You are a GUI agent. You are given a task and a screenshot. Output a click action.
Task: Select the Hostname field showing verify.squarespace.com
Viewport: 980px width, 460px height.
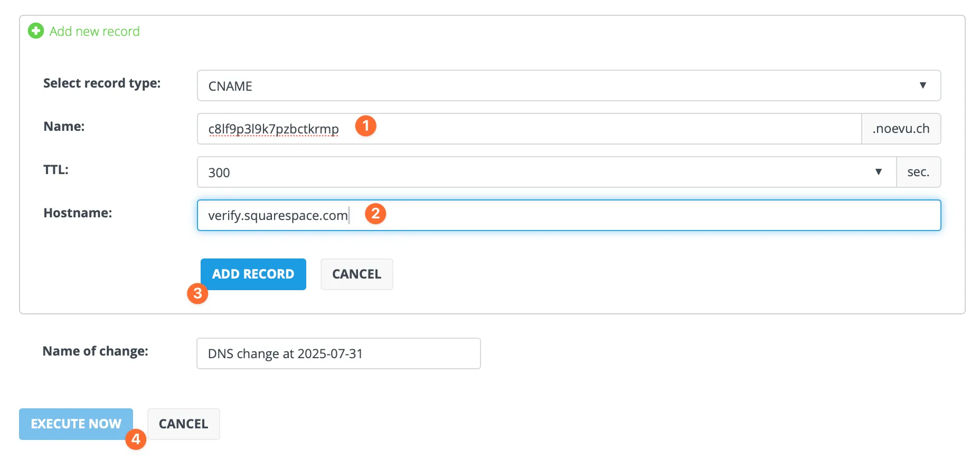point(528,215)
